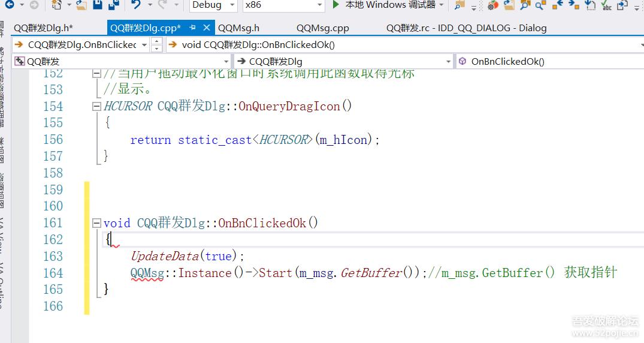Click the open file in solution icon
This screenshot has width=644, height=343.
pyautogui.click(x=509, y=5)
